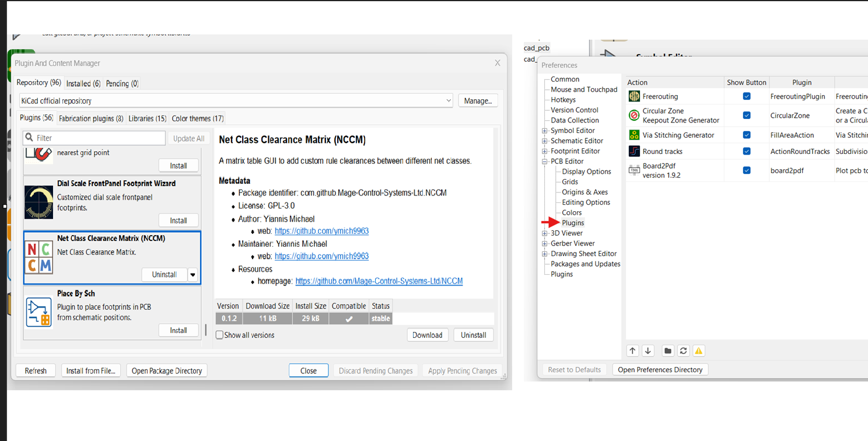Click the Round tracks plugin icon
The height and width of the screenshot is (441, 868).
pyautogui.click(x=634, y=151)
